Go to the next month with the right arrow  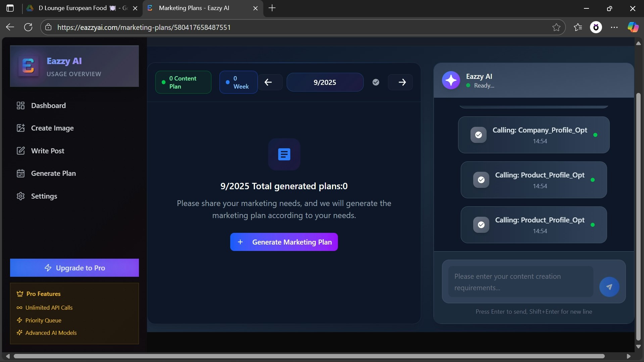click(401, 82)
